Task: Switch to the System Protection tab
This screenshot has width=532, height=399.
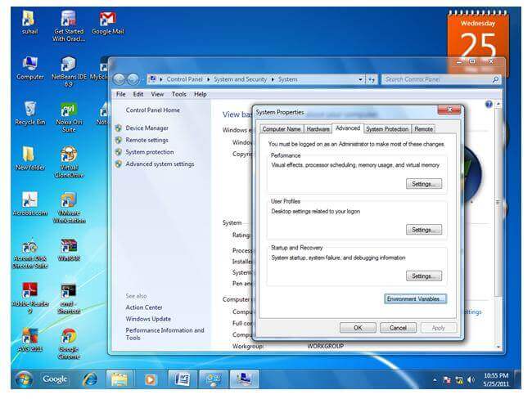Action: click(386, 129)
